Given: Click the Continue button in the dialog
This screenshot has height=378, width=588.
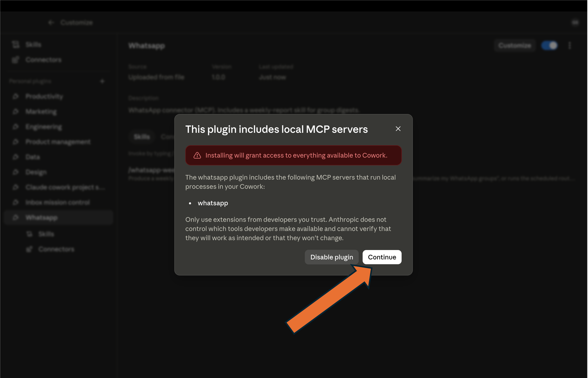Looking at the screenshot, I should 382,257.
